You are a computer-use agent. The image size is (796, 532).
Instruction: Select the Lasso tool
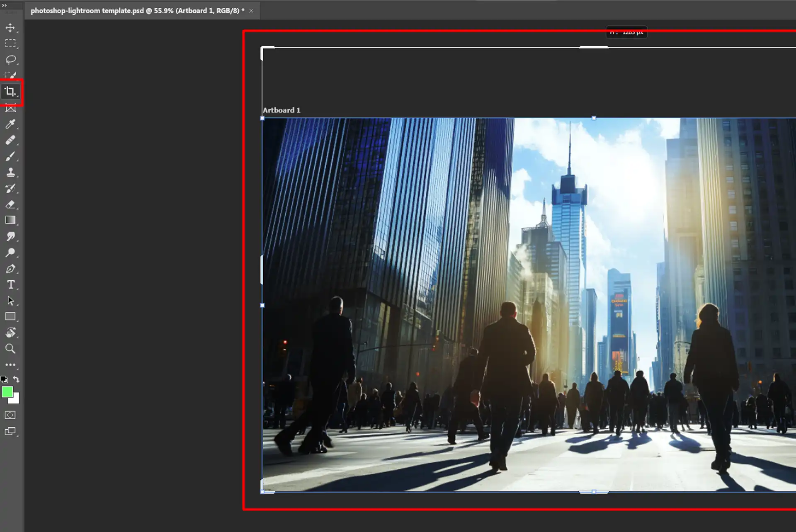point(10,60)
